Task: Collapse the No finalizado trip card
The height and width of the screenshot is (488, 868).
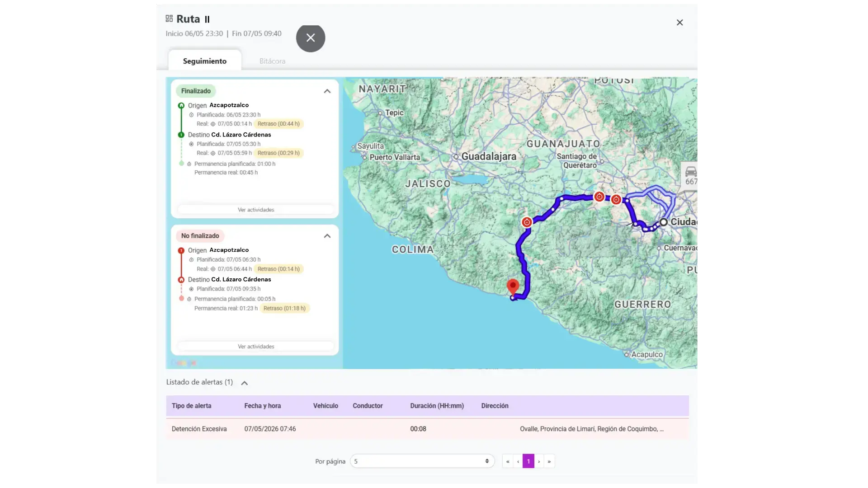Action: [327, 236]
